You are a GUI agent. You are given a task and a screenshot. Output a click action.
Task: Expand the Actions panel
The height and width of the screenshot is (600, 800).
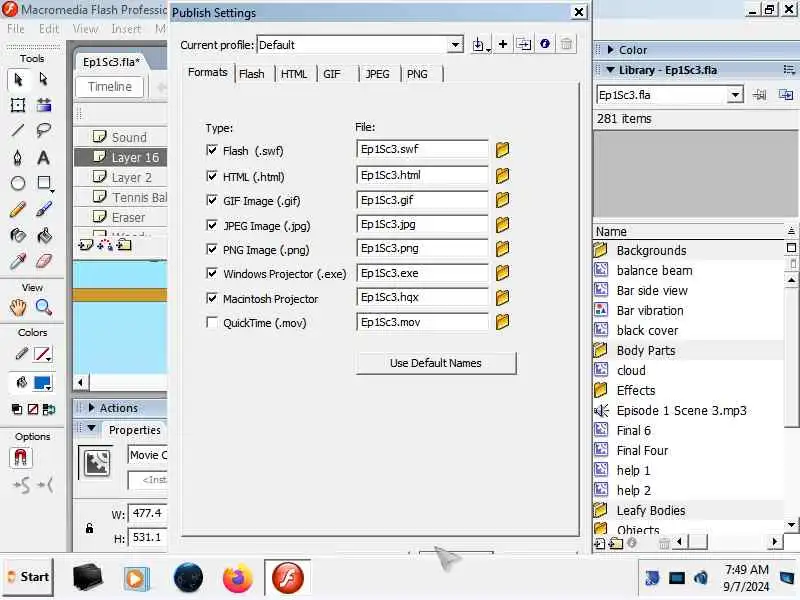coord(91,408)
